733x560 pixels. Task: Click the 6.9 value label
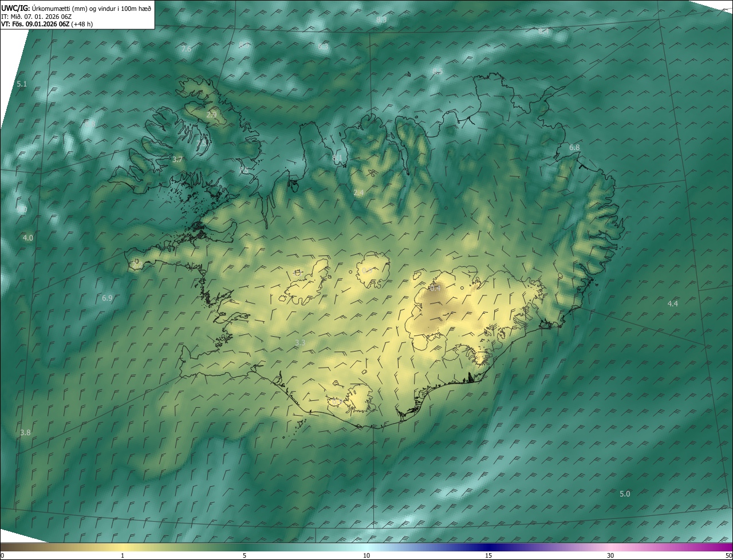pos(107,298)
